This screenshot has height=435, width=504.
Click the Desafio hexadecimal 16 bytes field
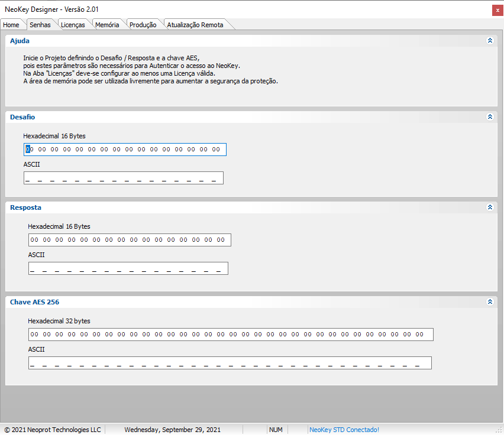click(x=125, y=150)
